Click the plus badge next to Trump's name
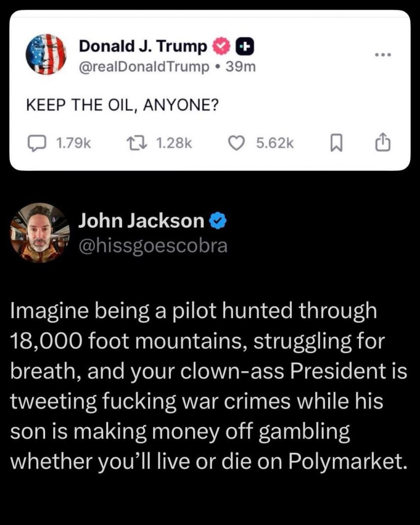The image size is (420, 525). click(244, 47)
